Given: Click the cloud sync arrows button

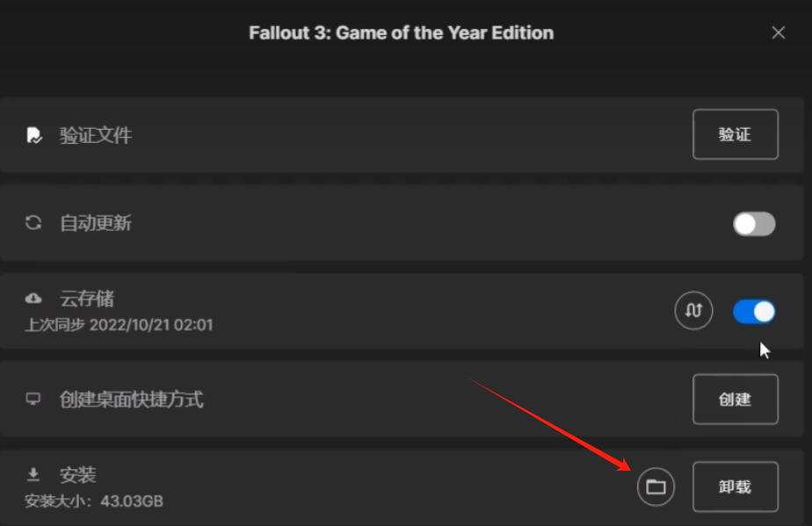Looking at the screenshot, I should tap(693, 311).
